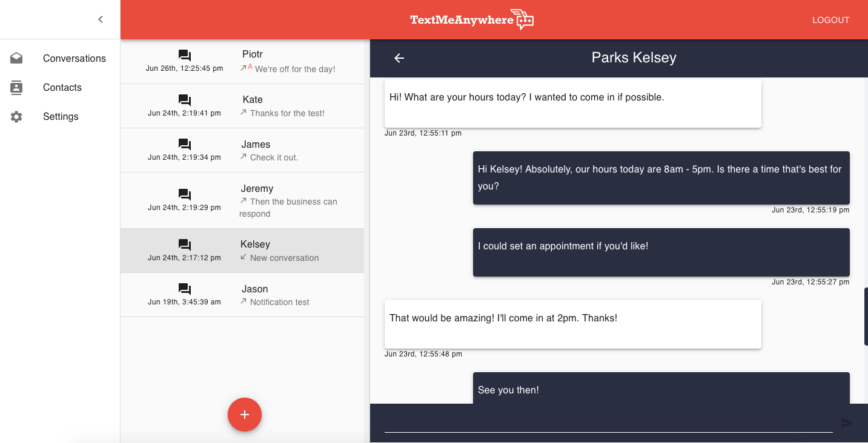Click the incoming arrow in Kelsey's preview
868x443 pixels.
[244, 257]
